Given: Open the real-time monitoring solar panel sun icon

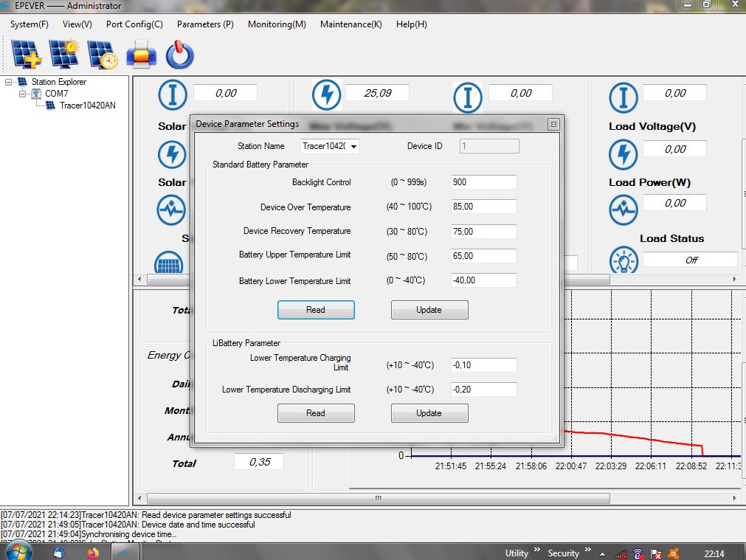Looking at the screenshot, I should coord(64,55).
